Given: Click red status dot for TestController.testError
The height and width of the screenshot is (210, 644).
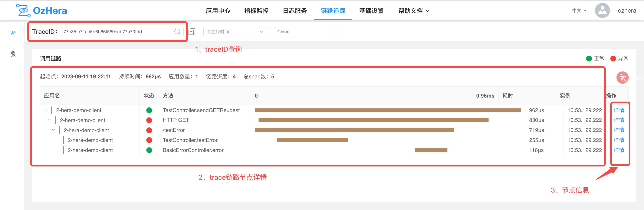Looking at the screenshot, I should coord(149,140).
